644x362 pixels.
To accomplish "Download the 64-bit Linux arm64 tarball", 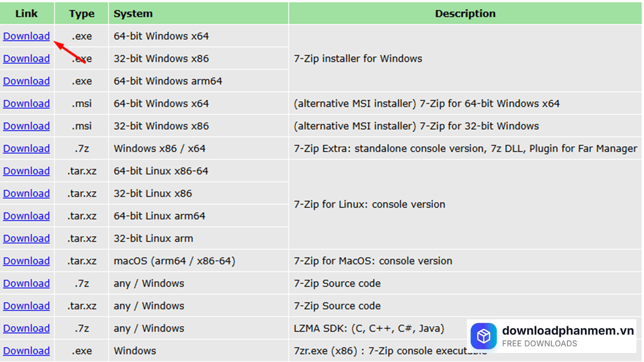I will [26, 216].
